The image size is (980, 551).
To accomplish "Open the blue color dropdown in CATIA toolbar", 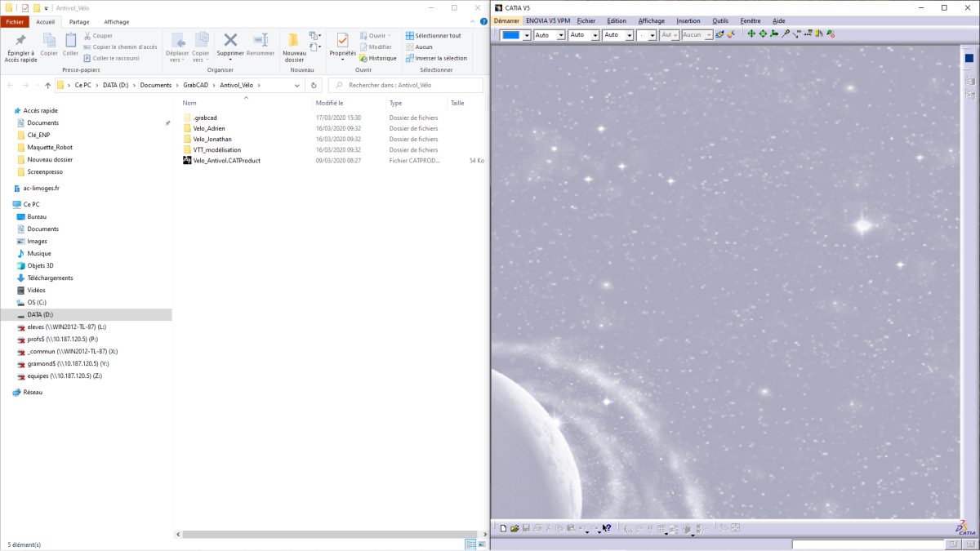I will click(x=527, y=35).
